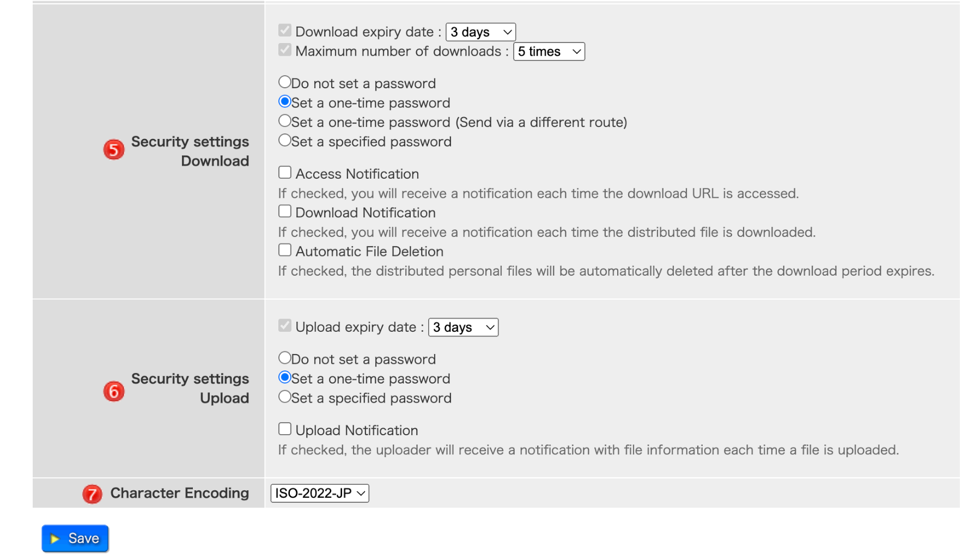Screen dimensions: 962x560
Task: Enable Automatic File Deletion checkbox
Action: [285, 250]
